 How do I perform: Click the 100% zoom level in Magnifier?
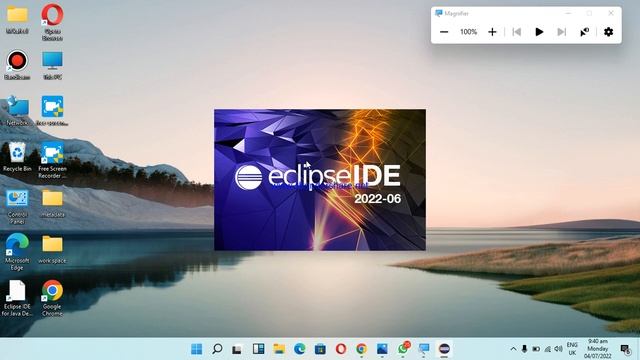468,32
